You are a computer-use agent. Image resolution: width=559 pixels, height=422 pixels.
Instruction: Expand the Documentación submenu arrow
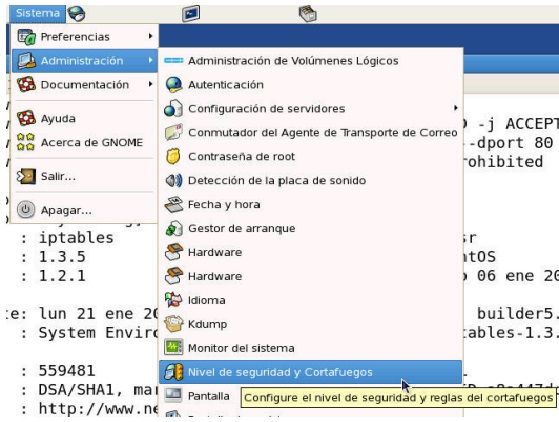pyautogui.click(x=150, y=84)
